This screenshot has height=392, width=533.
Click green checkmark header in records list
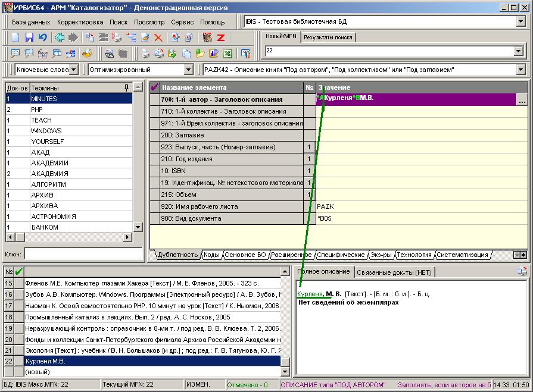click(19, 272)
